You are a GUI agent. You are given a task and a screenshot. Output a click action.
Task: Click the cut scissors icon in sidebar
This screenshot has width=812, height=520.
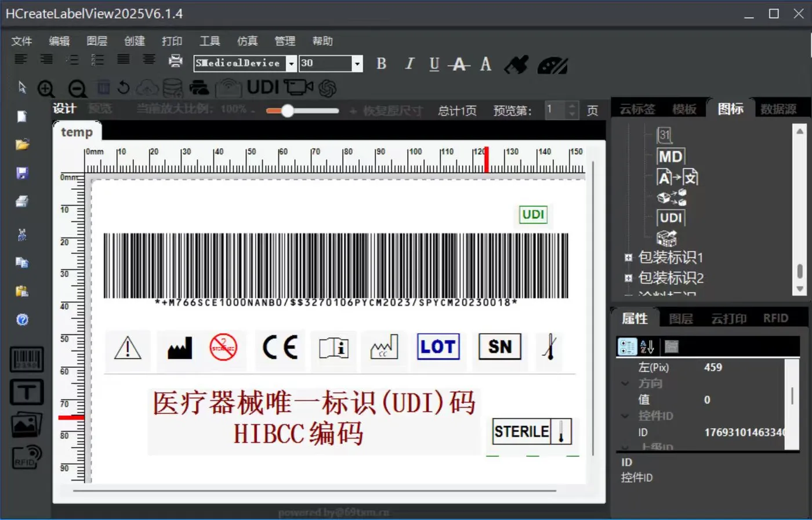(22, 234)
